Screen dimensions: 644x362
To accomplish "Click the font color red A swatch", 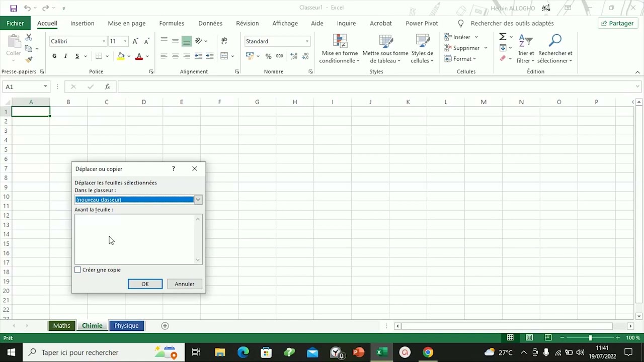I will [x=139, y=56].
